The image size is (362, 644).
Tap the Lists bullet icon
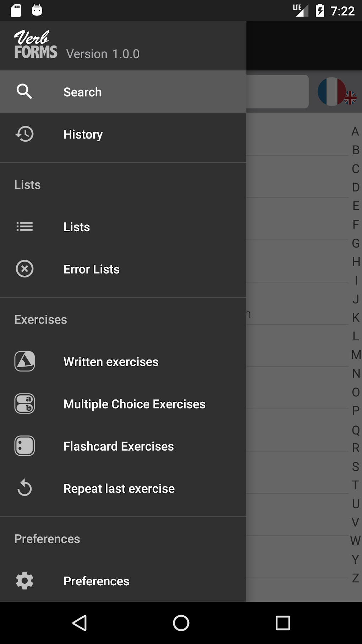click(24, 227)
